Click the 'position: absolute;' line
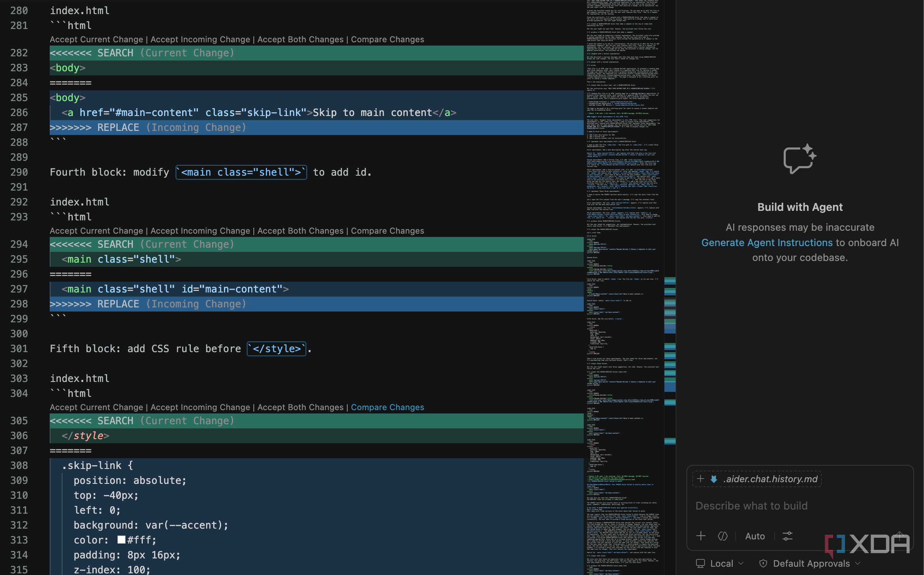The height and width of the screenshot is (575, 924). (130, 481)
